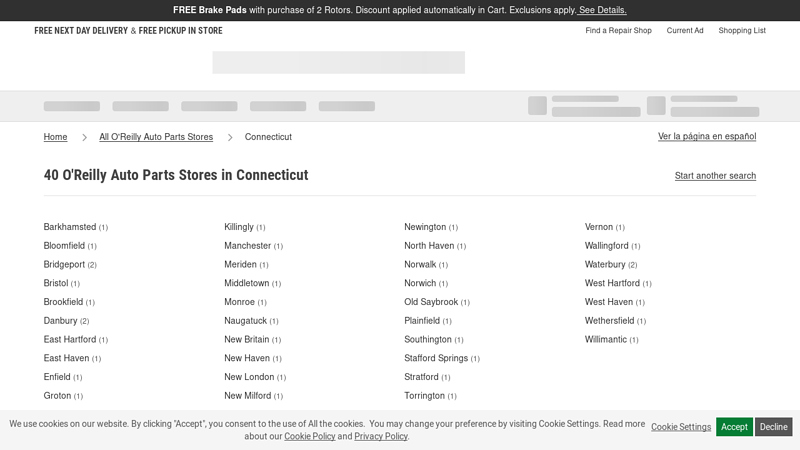The image size is (800, 450).
Task: View stores in West Hartford
Action: (612, 283)
